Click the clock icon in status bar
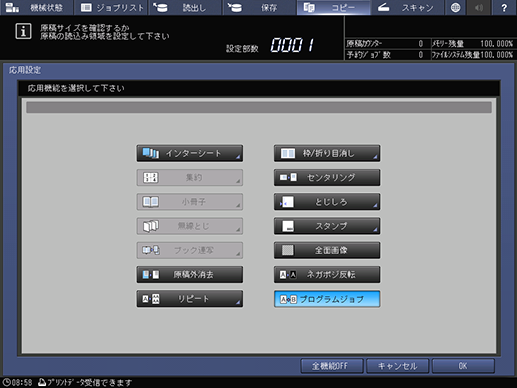This screenshot has height=388, width=517. point(7,382)
